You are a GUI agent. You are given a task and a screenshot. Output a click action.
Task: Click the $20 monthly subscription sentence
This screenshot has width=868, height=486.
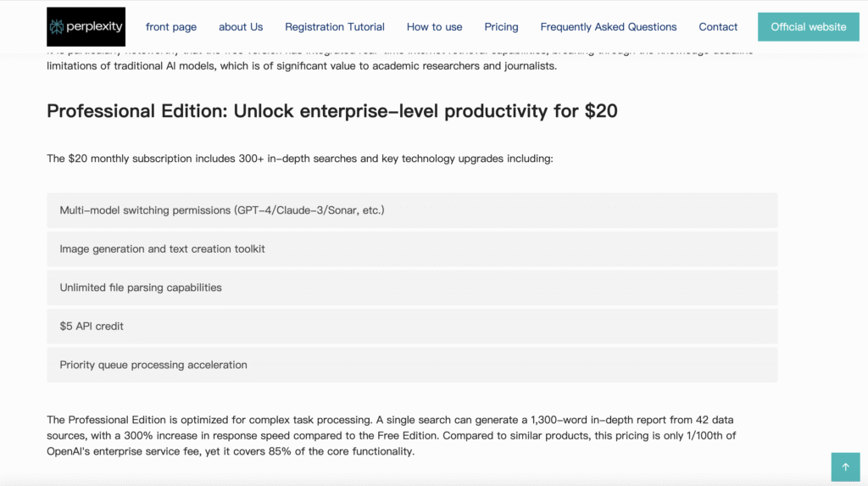click(x=299, y=159)
